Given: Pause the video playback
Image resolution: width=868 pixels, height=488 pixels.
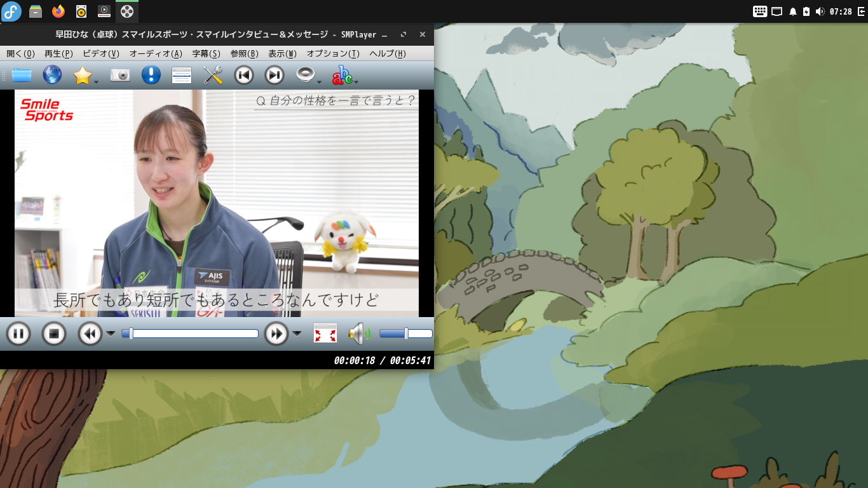Looking at the screenshot, I should tap(18, 334).
